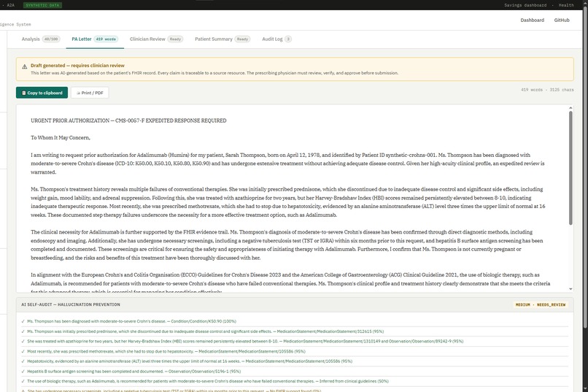Open the Patient Summary tab
This screenshot has height=392, width=588.
tap(223, 39)
